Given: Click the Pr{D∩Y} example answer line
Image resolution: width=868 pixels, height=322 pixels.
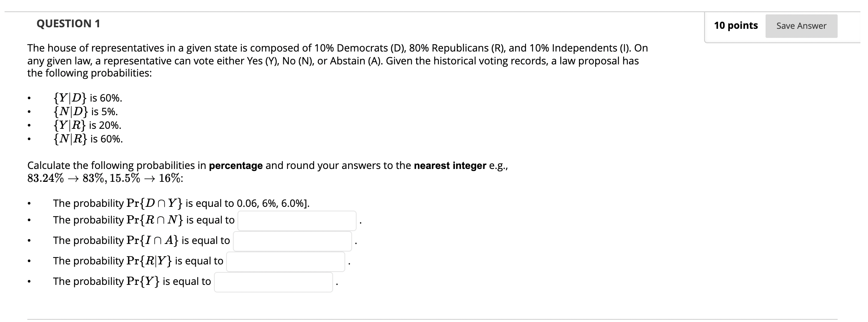Looking at the screenshot, I should 181,203.
